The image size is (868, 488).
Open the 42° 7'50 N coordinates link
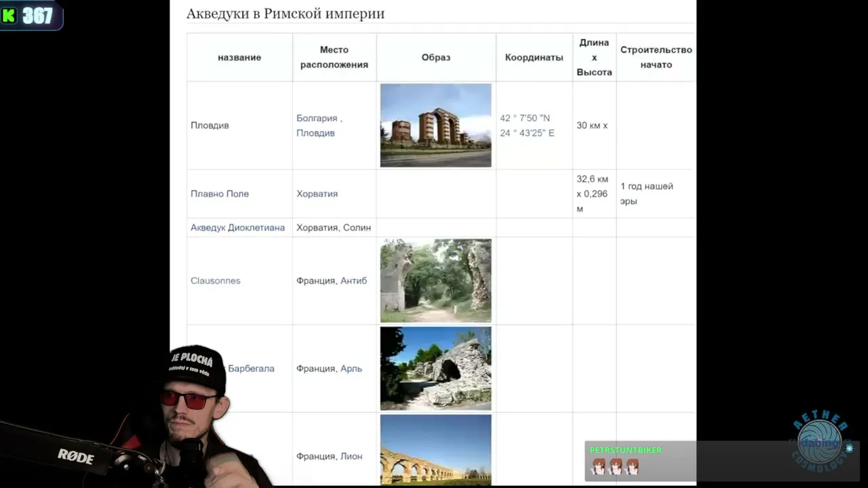click(x=527, y=125)
